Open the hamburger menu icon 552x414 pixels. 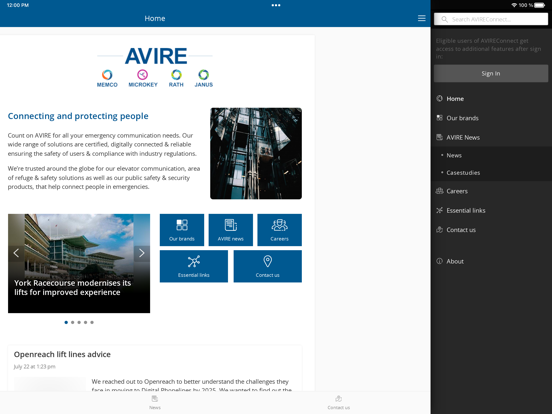pos(421,18)
